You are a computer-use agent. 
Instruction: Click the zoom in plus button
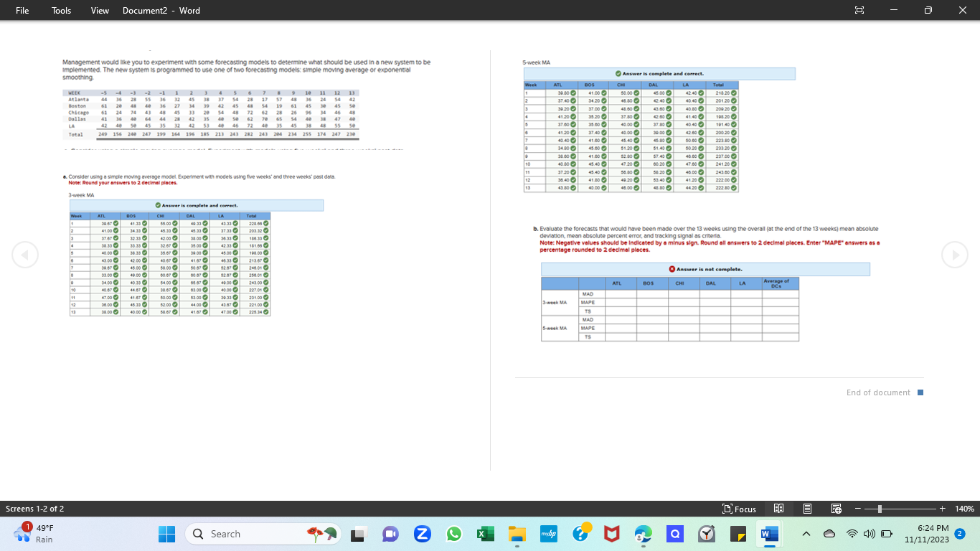click(x=943, y=509)
